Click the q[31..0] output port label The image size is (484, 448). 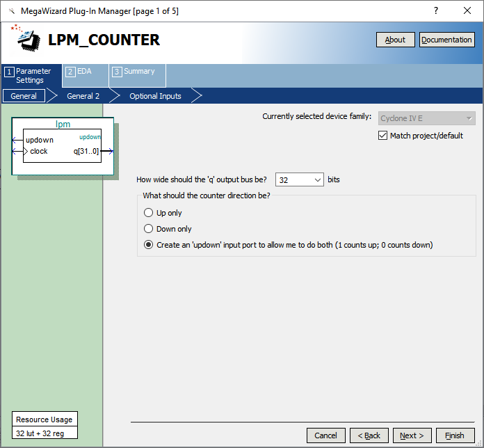86,151
